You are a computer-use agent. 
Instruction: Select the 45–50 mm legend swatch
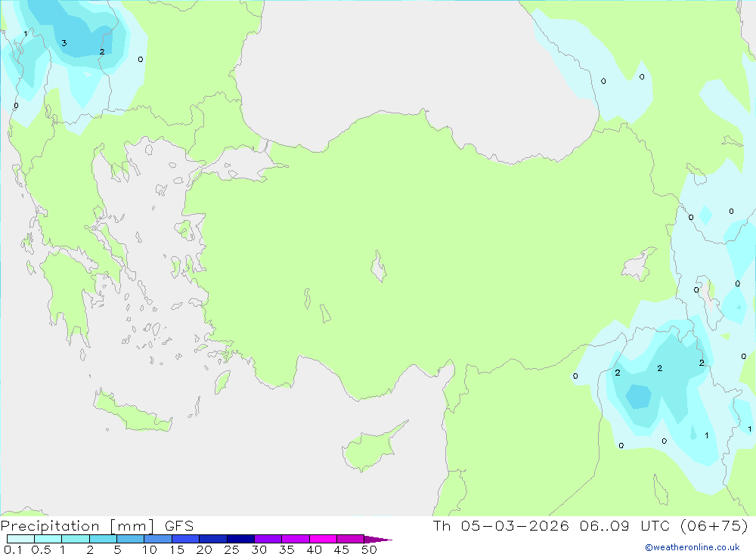point(351,539)
